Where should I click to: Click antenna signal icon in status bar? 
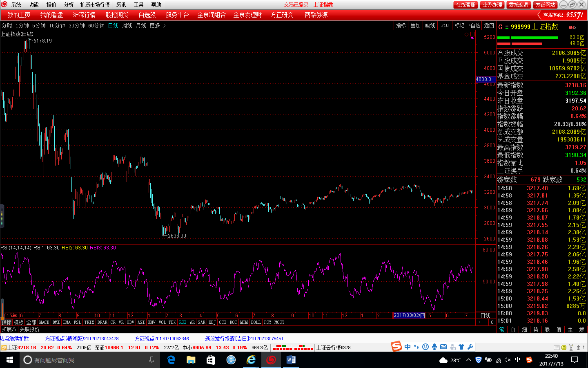(x=571, y=348)
